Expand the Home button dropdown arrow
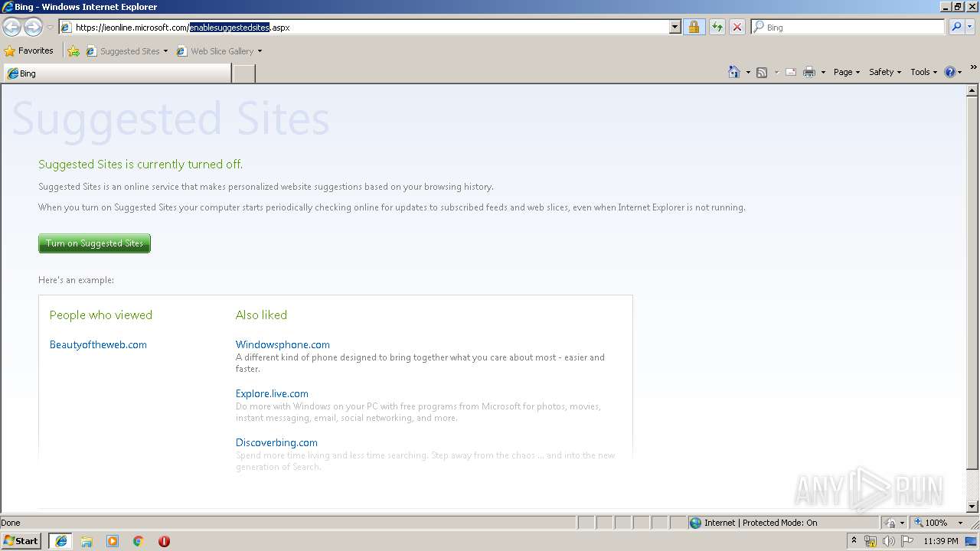The image size is (980, 551). click(x=748, y=72)
